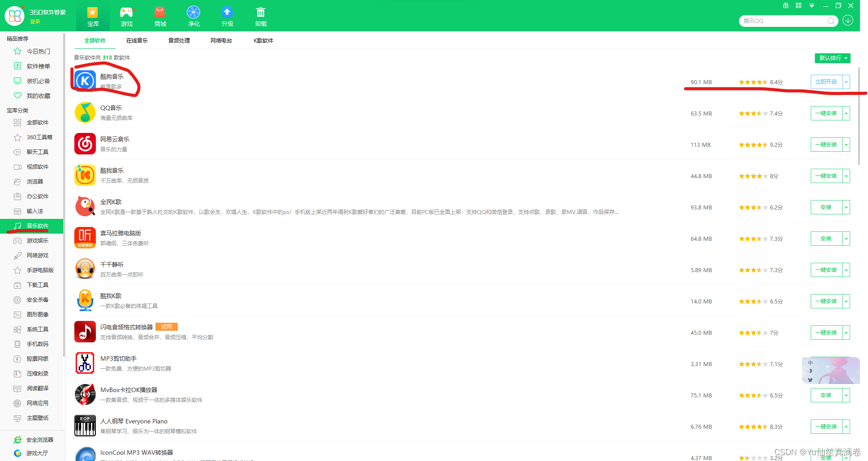
Task: Switch to the 网络电台 tab
Action: [221, 41]
